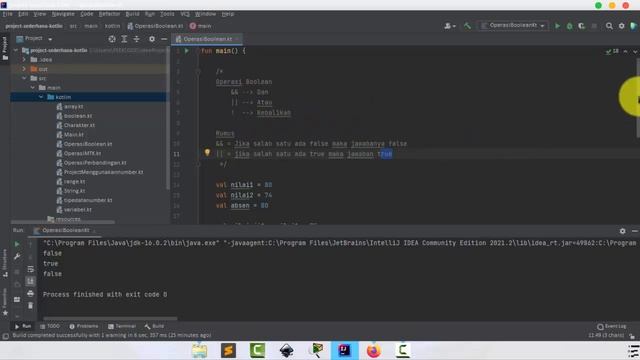Open the OperasiBooleanKt run configuration dropdown
Image resolution: width=640 pixels, height=360 pixels.
pos(513,25)
